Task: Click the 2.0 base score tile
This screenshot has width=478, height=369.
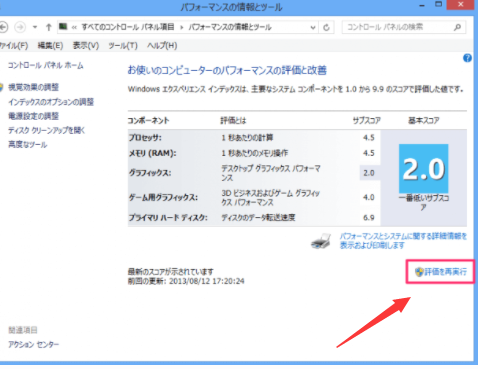Action: click(x=423, y=169)
